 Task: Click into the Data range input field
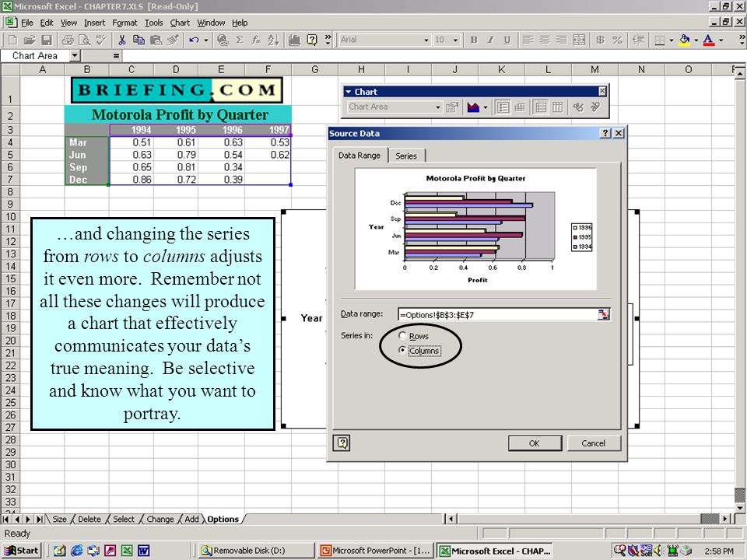click(x=497, y=315)
